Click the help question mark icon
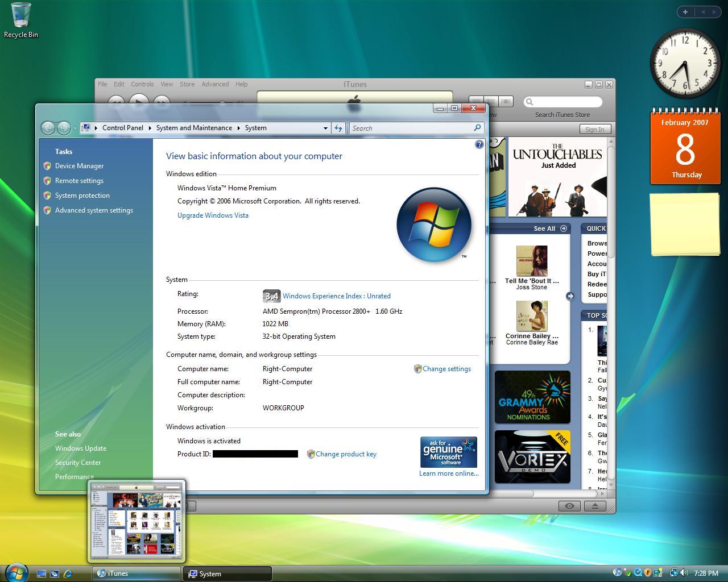This screenshot has height=582, width=728. click(x=479, y=145)
